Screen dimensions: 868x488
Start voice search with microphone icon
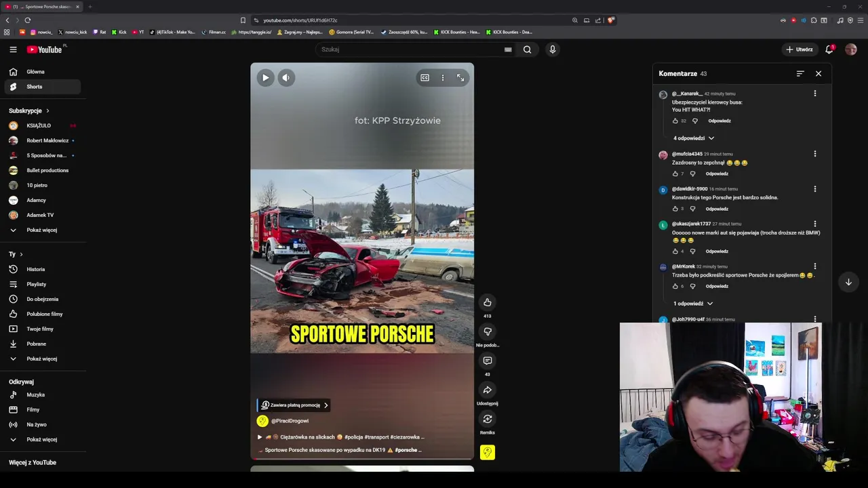coord(553,49)
